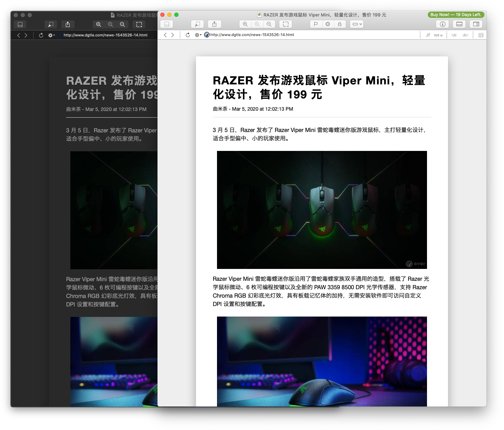
Task: Zoom in using the magnifier plus in the light window
Action: coord(245,24)
